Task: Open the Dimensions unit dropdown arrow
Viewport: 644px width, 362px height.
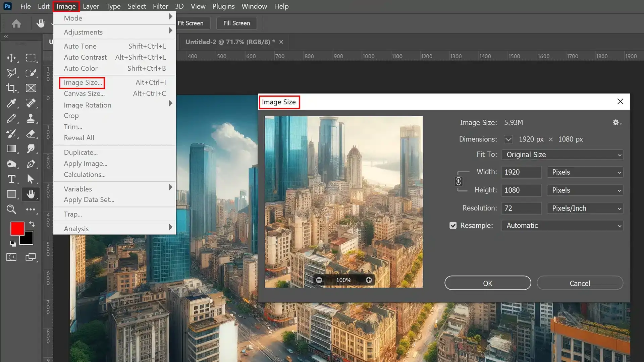Action: [x=508, y=139]
